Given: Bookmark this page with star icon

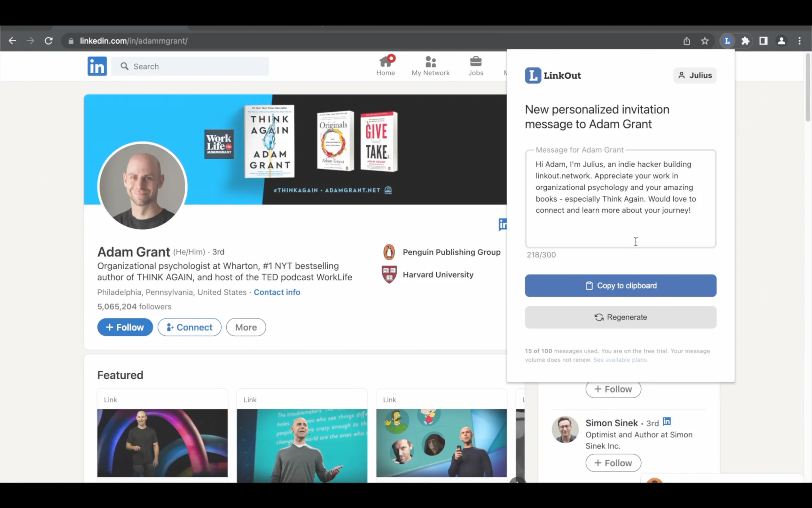Looking at the screenshot, I should coord(705,41).
